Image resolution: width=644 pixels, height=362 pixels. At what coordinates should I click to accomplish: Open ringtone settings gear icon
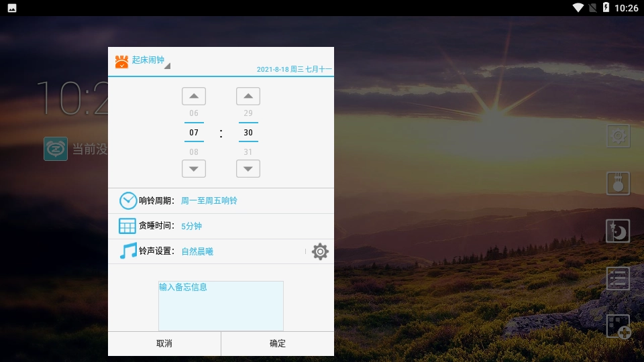(320, 251)
